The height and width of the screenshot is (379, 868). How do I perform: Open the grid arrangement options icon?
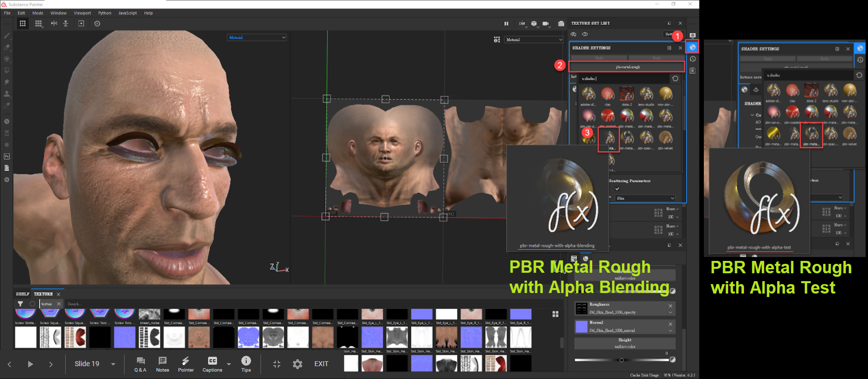pos(39,24)
